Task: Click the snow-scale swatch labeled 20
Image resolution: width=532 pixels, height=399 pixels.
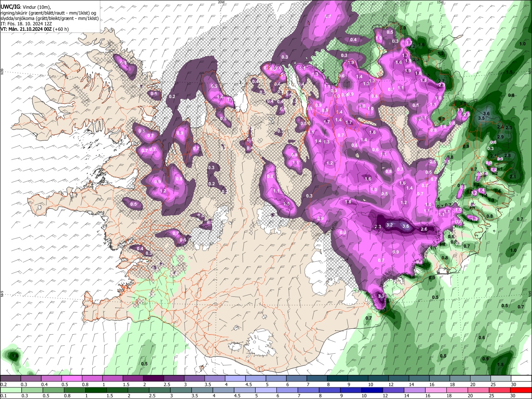Action: pyautogui.click(x=480, y=379)
